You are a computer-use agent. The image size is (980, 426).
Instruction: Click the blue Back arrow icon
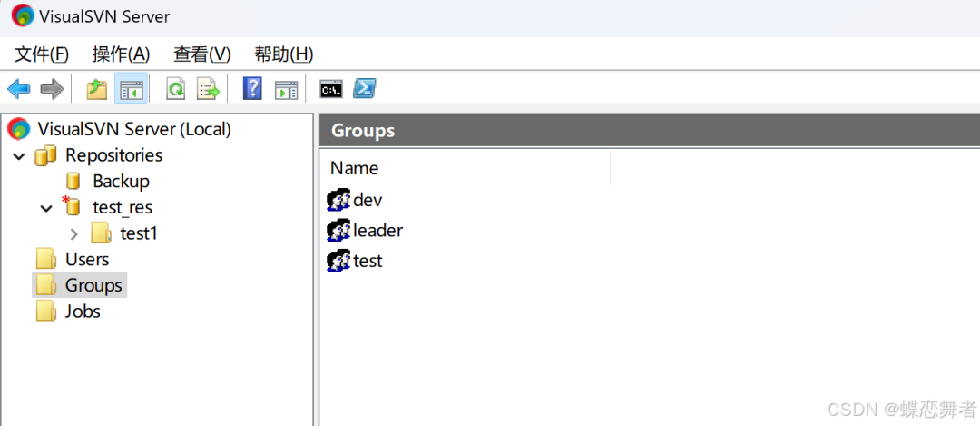click(x=19, y=89)
